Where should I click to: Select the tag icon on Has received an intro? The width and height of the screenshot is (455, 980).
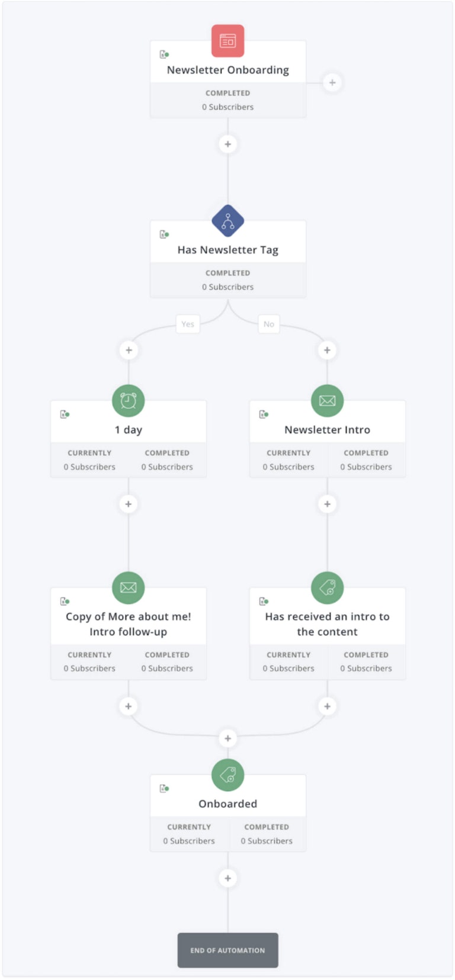click(x=327, y=588)
